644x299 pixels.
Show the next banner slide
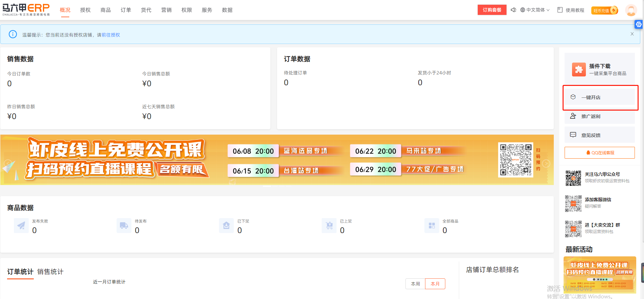click(546, 164)
